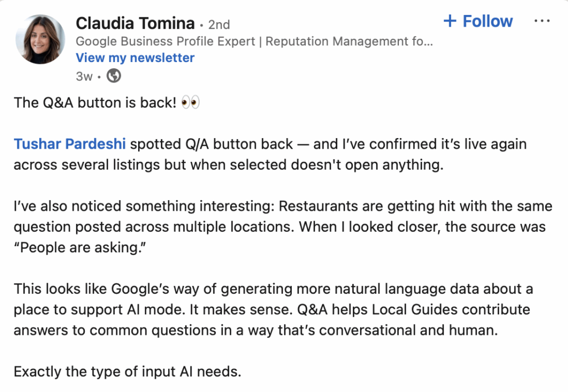Open the three-dot more options menu
568x392 pixels.
541,21
